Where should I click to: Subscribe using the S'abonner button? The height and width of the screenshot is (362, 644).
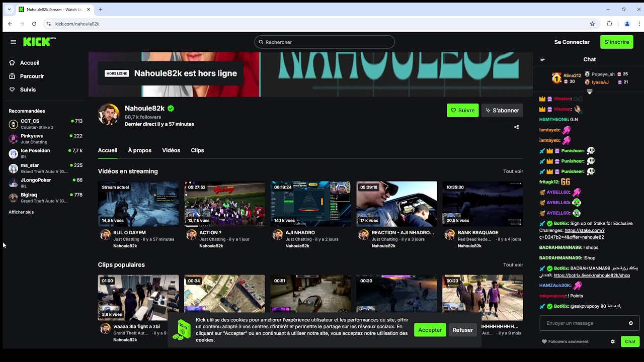click(502, 111)
